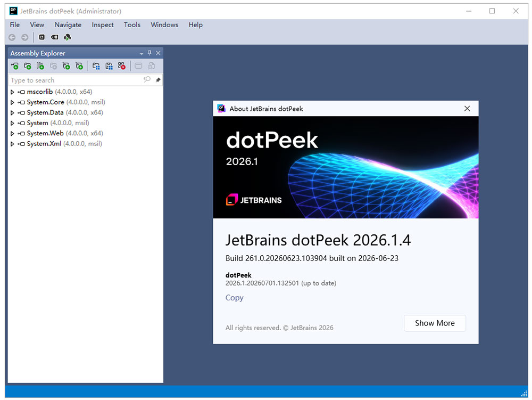Open the Help menu
This screenshot has width=532, height=400.
tap(195, 25)
